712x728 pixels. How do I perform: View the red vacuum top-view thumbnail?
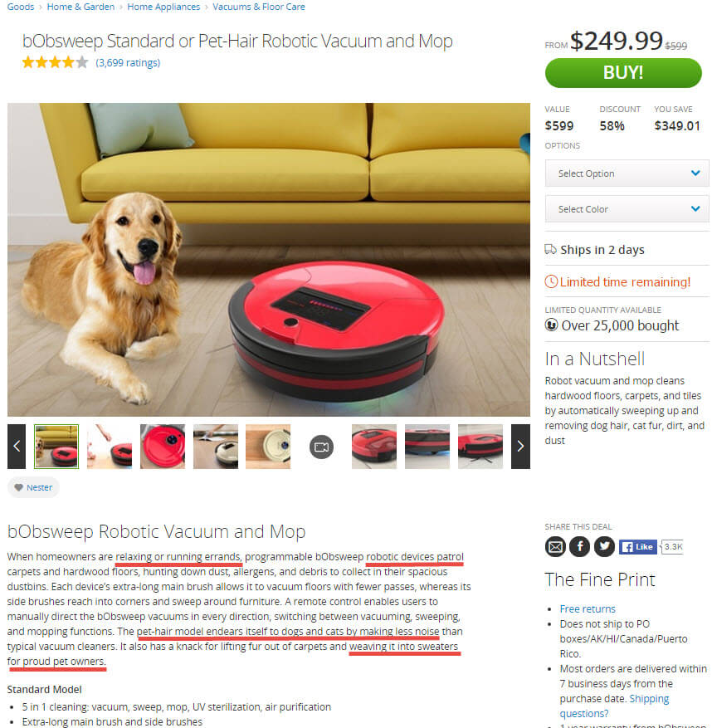point(163,446)
